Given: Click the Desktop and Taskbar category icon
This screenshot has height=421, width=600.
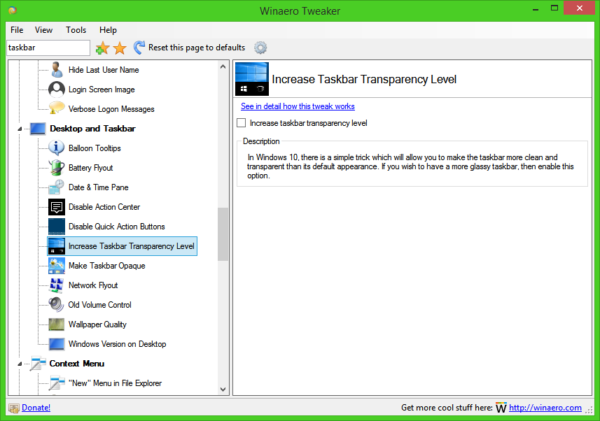Looking at the screenshot, I should tap(38, 129).
